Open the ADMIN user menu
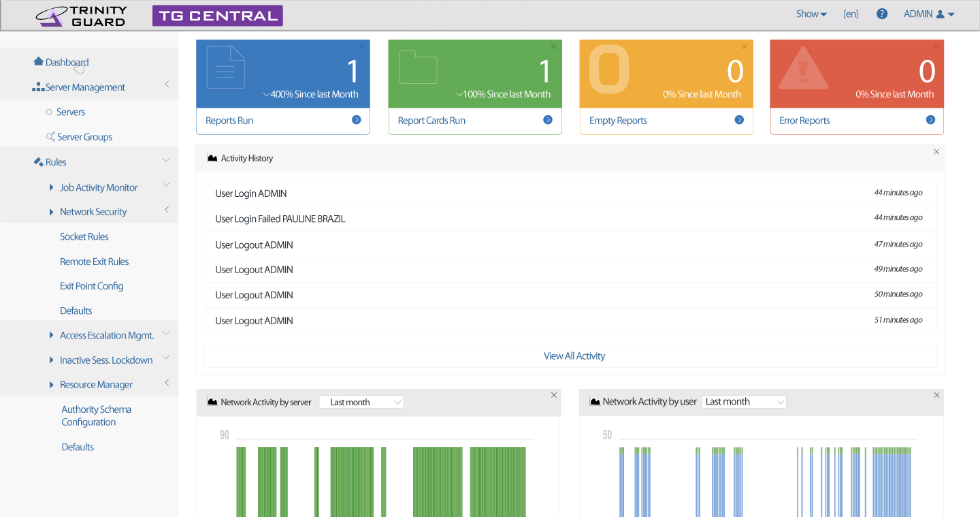This screenshot has width=980, height=517. coord(928,13)
